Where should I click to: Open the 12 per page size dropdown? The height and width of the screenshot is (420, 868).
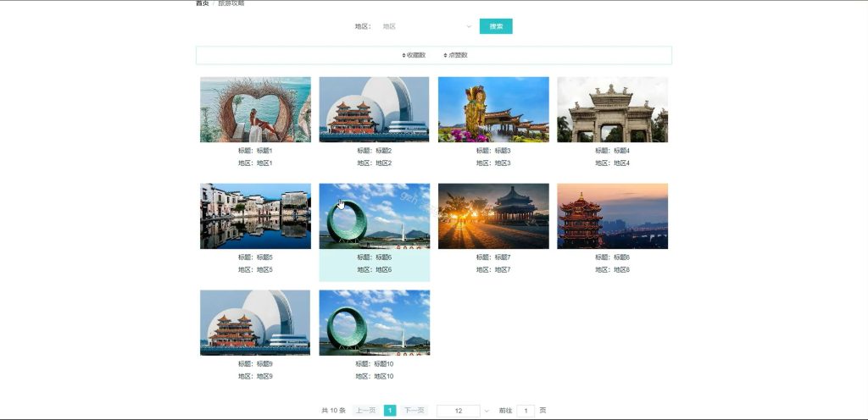(x=464, y=411)
